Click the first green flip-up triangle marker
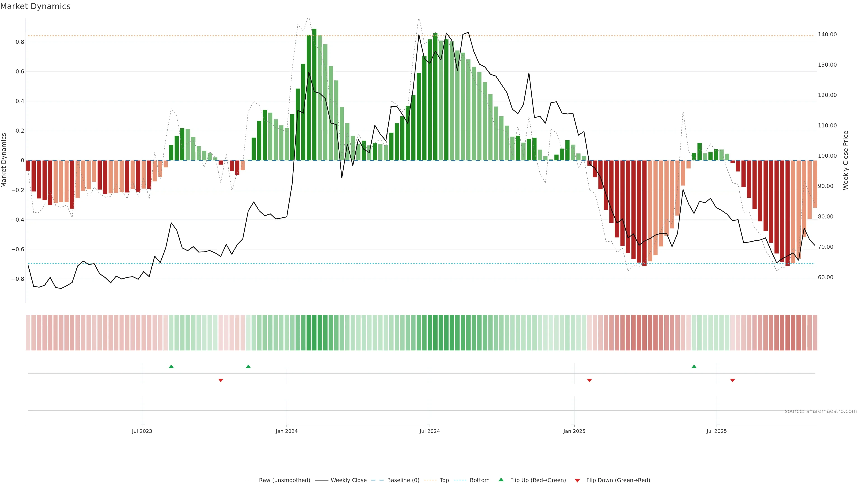868x488 pixels. 171,366
